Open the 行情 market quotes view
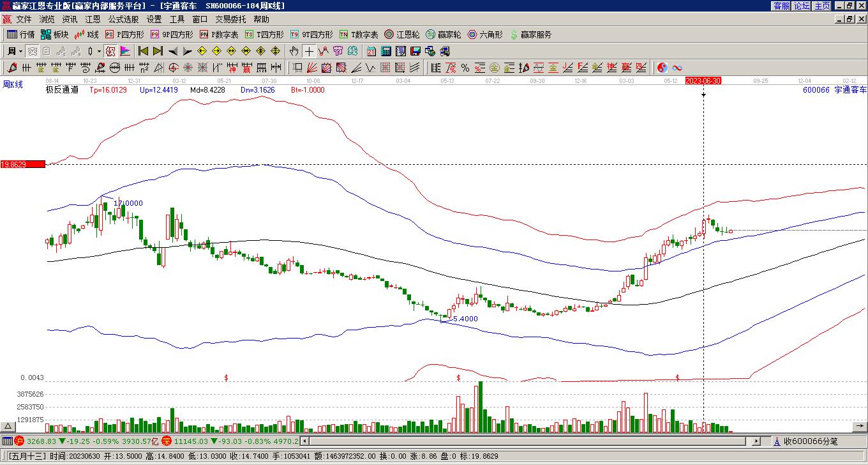The width and height of the screenshot is (868, 465). tap(20, 34)
